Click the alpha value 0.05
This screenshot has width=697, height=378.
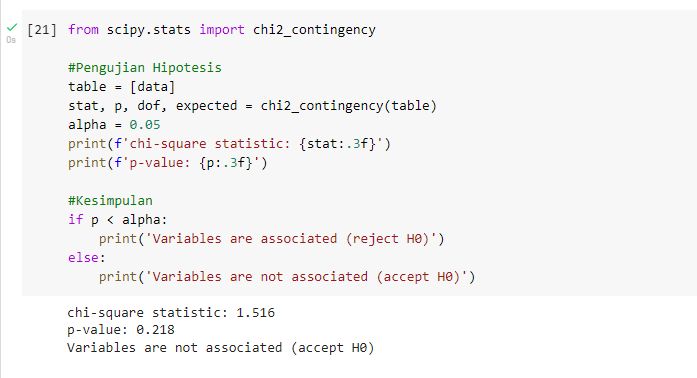click(145, 125)
